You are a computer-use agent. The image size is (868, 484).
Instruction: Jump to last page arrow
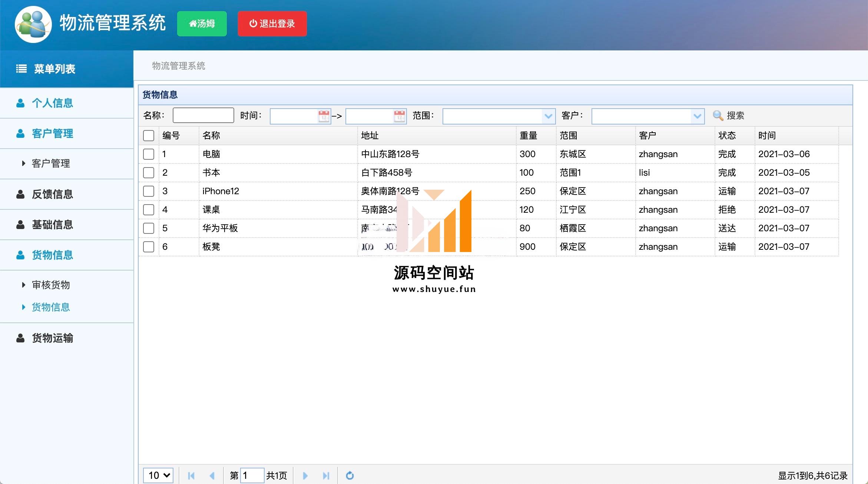click(326, 475)
